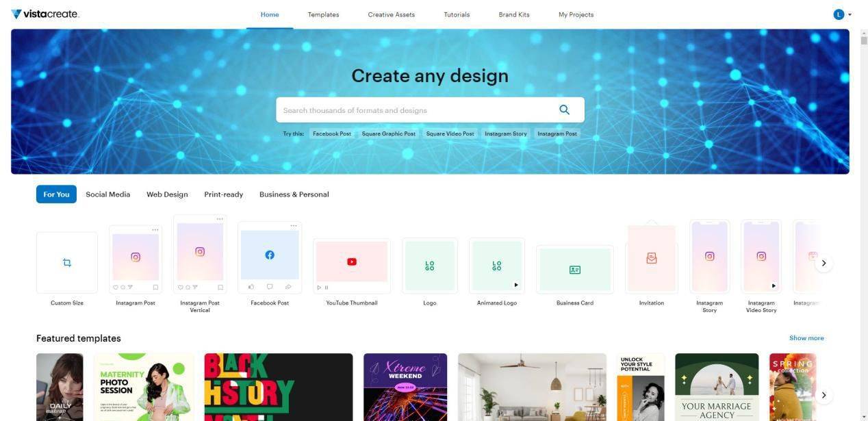Go to Brand Kits menu
This screenshot has width=868, height=421.
tap(514, 14)
